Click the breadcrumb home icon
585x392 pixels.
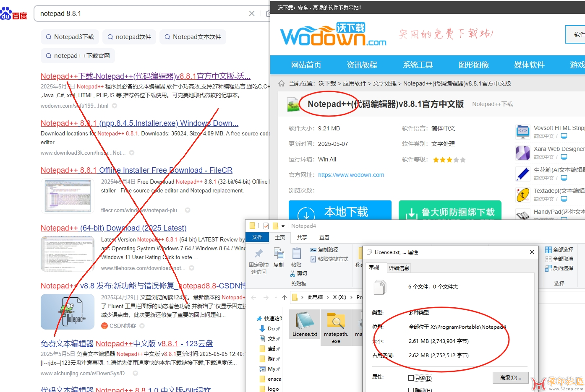coord(281,83)
